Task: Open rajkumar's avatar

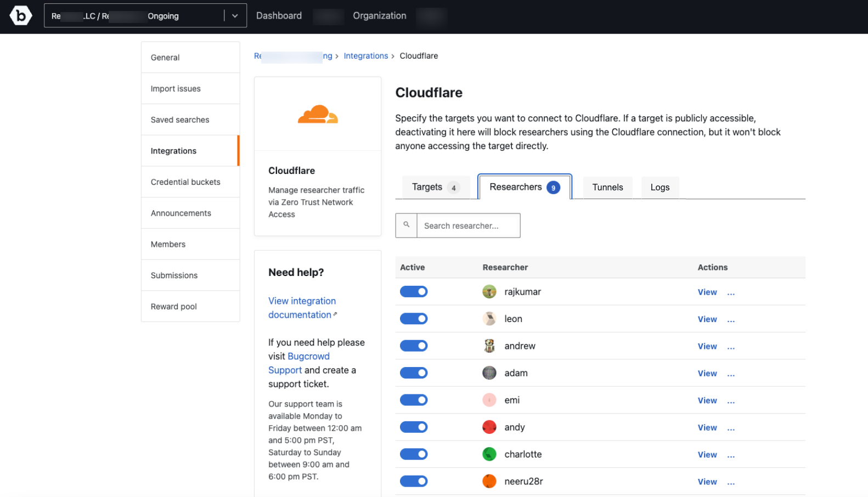Action: [x=489, y=292]
